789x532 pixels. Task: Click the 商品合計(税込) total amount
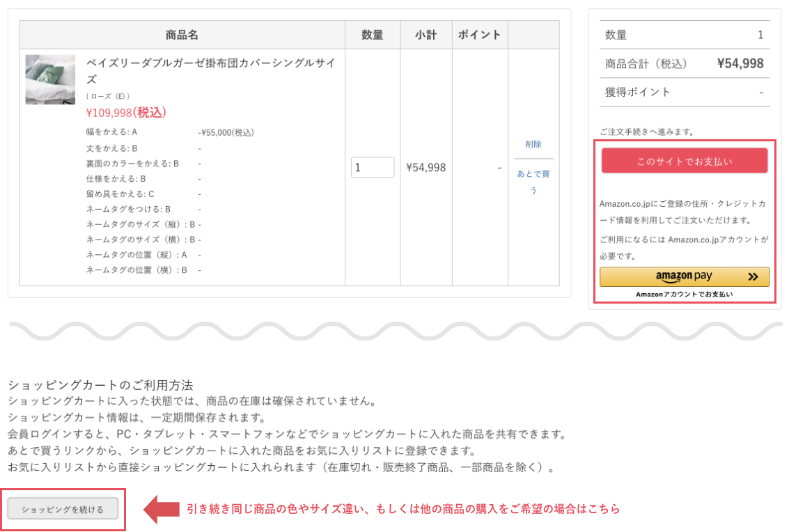click(x=740, y=64)
